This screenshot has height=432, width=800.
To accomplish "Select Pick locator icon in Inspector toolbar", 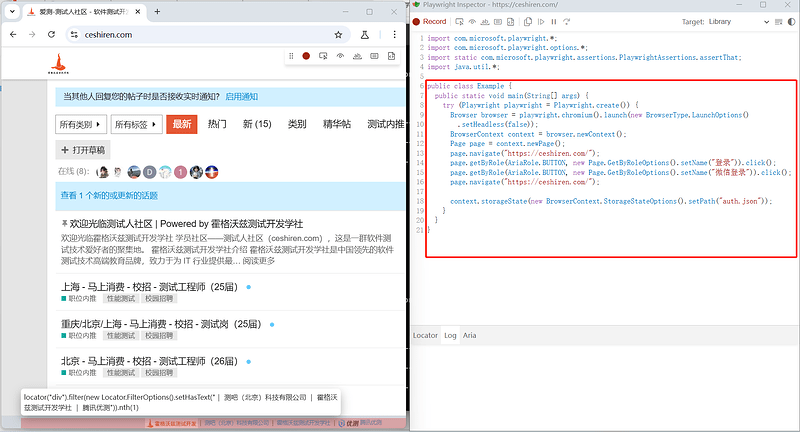I will [x=459, y=21].
